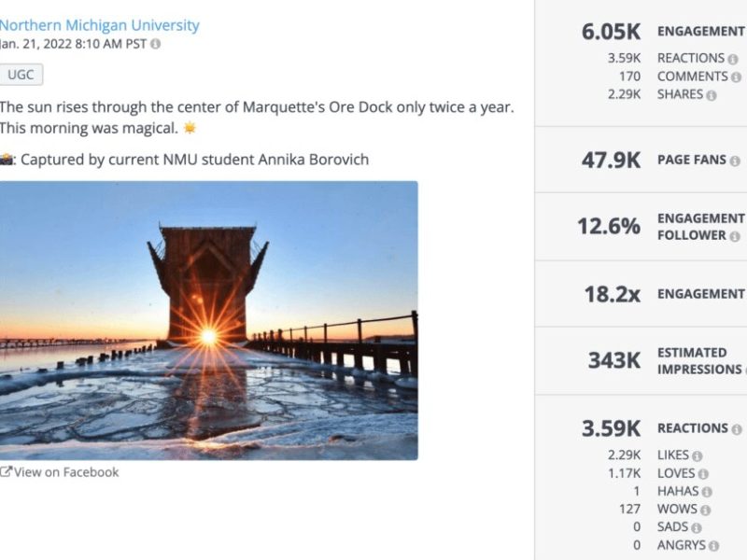The height and width of the screenshot is (560, 747).
Task: Click the UGC tag label
Action: point(21,76)
